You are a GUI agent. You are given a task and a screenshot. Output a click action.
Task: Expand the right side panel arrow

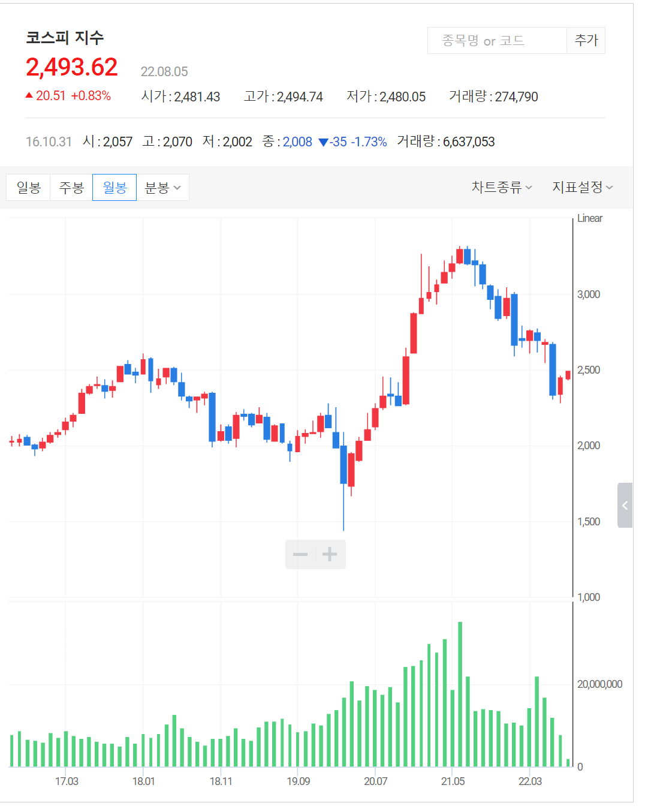coord(625,505)
